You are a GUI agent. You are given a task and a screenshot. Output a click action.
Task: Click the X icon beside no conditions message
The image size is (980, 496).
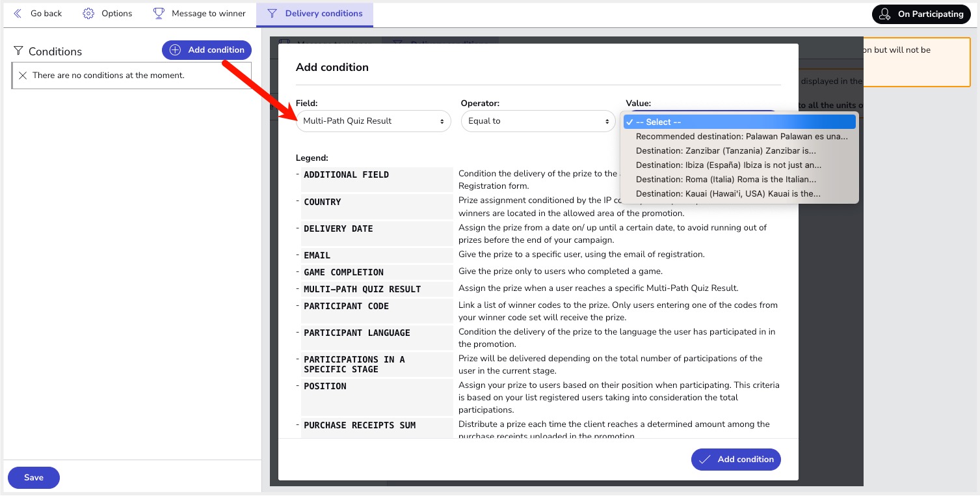(23, 76)
